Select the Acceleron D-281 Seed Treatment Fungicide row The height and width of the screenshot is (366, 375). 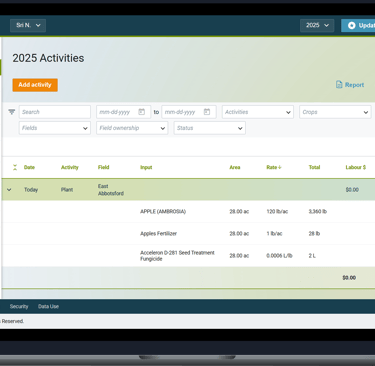(188, 256)
